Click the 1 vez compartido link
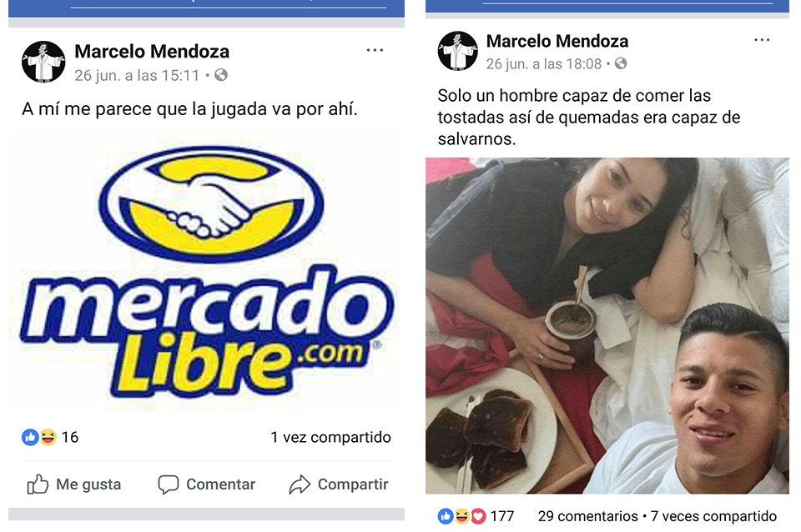 [330, 437]
